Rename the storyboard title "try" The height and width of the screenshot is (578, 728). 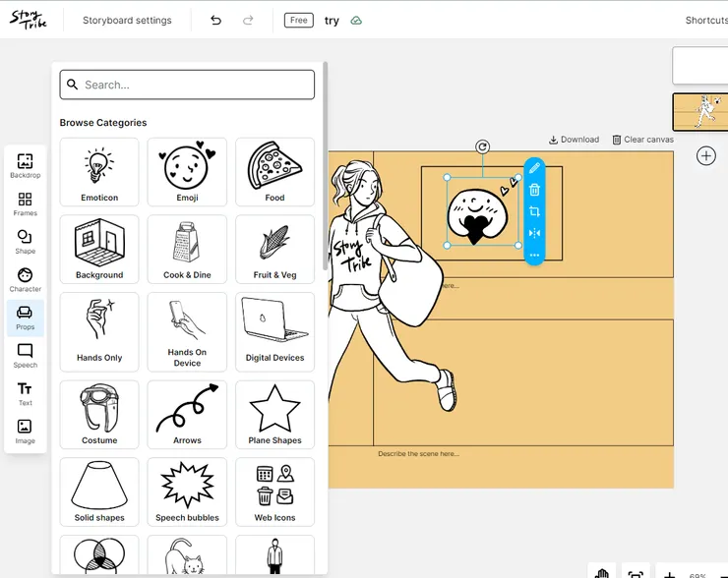click(332, 21)
